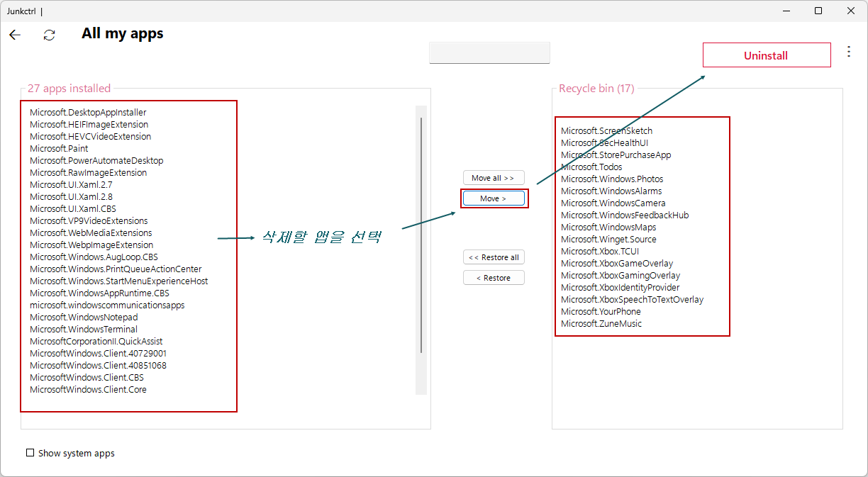Select Microsoft.XboxGameOverlay in recycle bin
The width and height of the screenshot is (868, 477).
pos(617,264)
